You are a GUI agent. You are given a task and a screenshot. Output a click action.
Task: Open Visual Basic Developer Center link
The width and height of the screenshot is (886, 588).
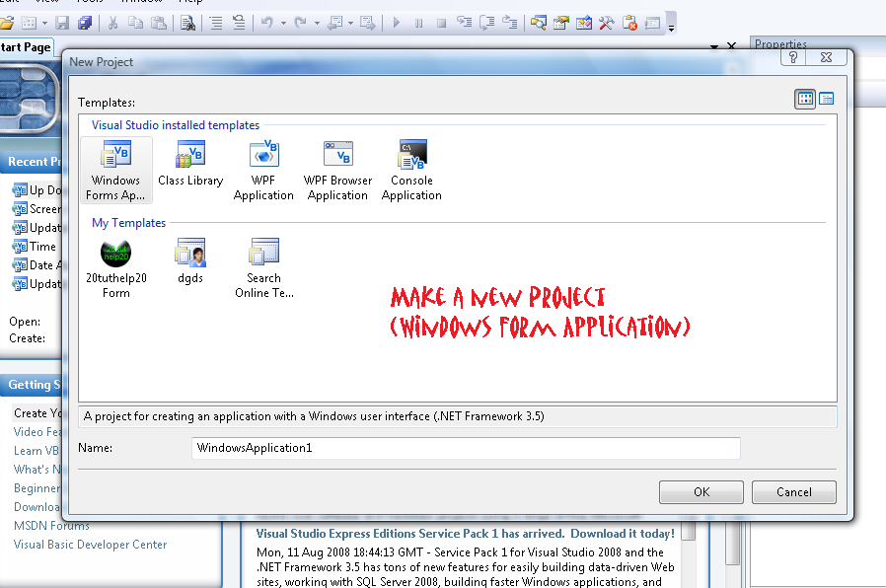(x=91, y=545)
